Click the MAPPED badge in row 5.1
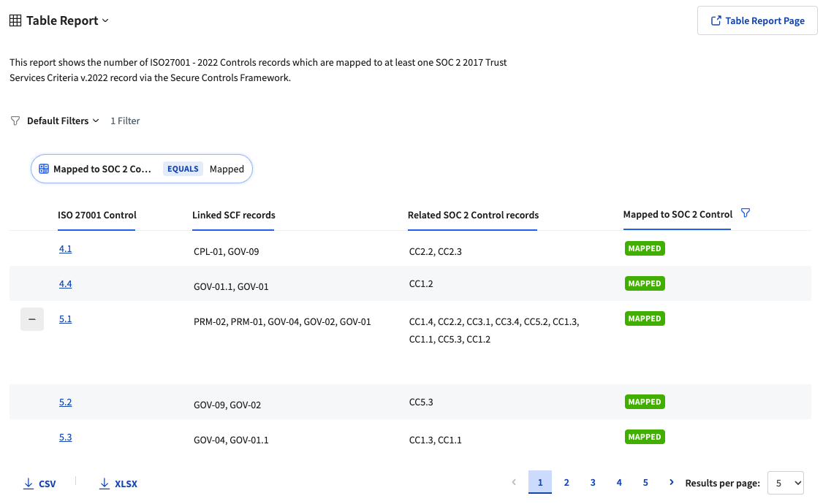This screenshot has width=823, height=504. [645, 319]
